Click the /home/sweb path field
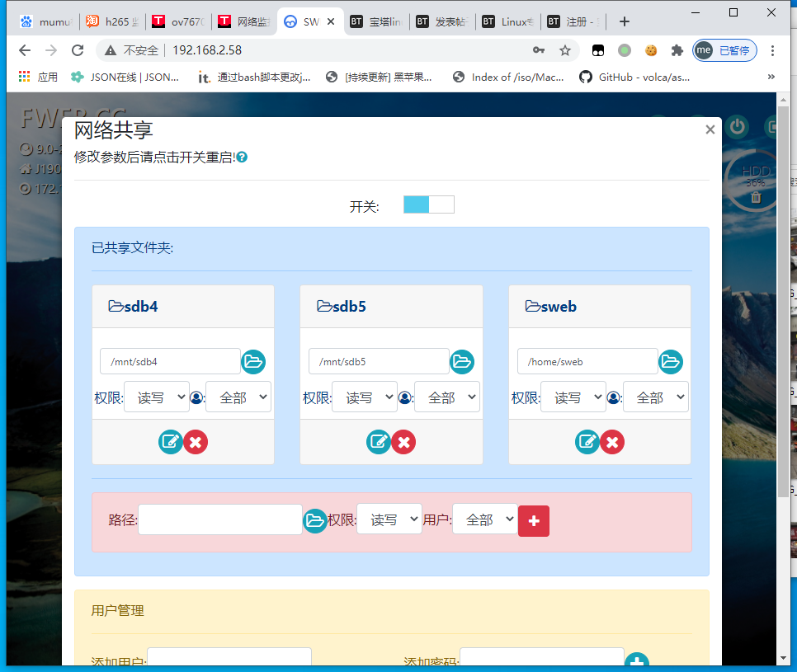Viewport: 797px width, 672px height. tap(587, 361)
